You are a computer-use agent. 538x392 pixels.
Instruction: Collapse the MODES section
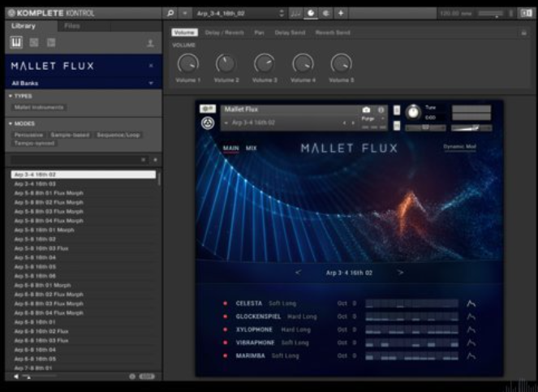tap(23, 123)
